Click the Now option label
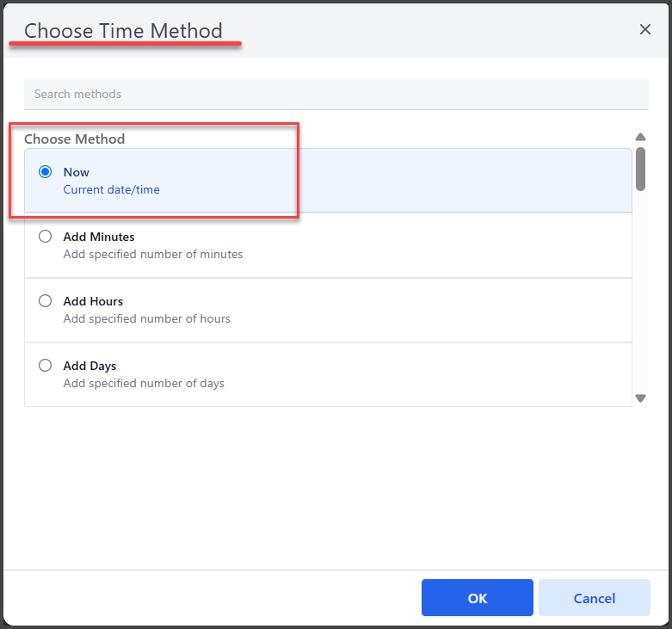The width and height of the screenshot is (672, 629). pyautogui.click(x=77, y=172)
